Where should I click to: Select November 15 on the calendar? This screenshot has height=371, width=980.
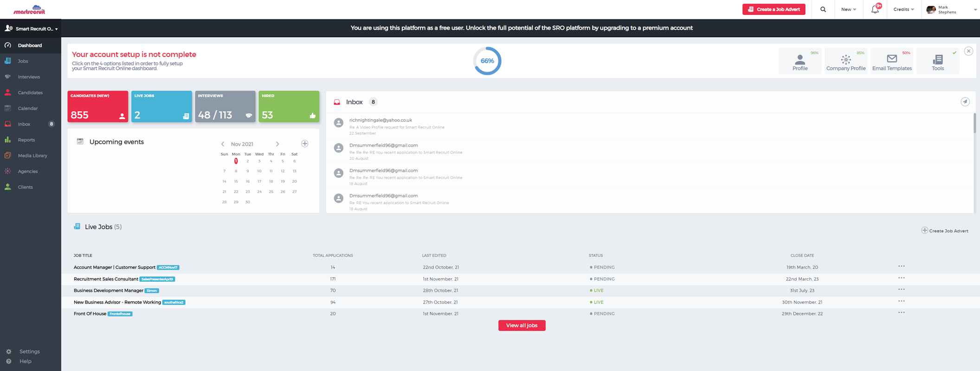click(236, 182)
